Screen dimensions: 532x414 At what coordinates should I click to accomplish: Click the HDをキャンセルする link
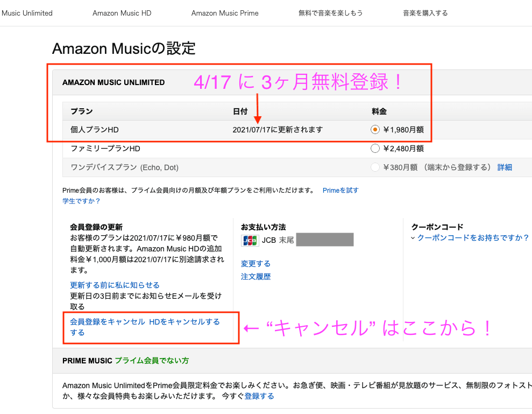[185, 321]
